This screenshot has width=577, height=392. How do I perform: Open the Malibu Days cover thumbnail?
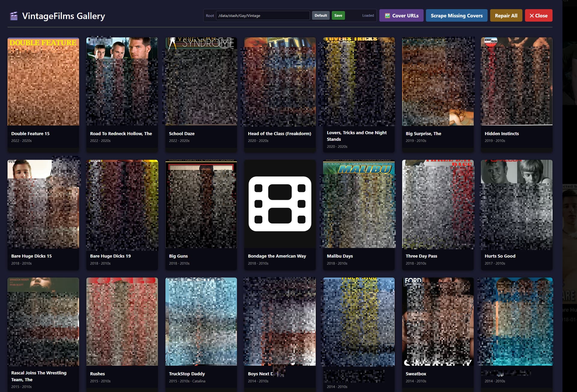[359, 204]
